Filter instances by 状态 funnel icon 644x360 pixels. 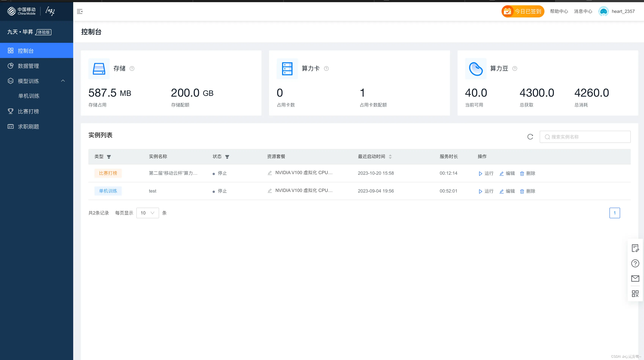(x=227, y=157)
